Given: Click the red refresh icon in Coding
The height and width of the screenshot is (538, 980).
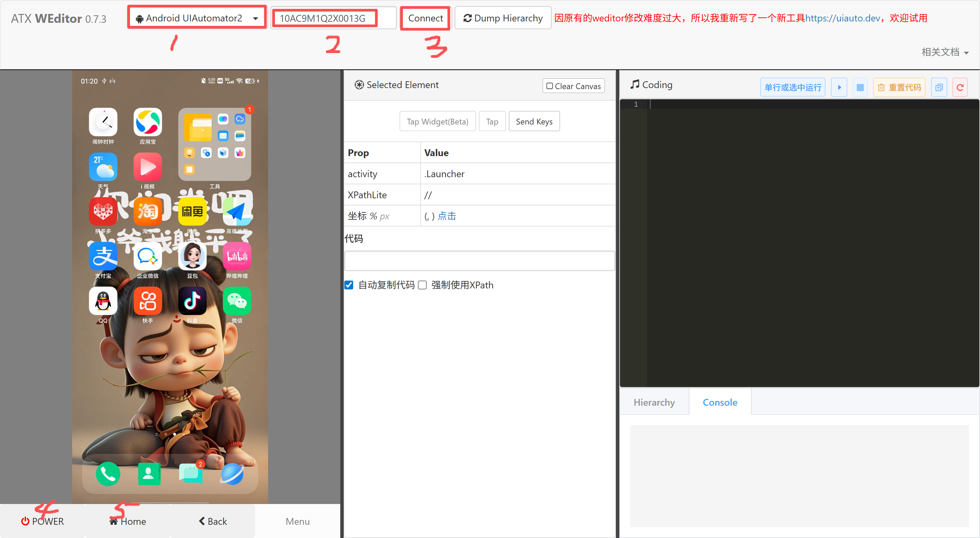Looking at the screenshot, I should 960,87.
